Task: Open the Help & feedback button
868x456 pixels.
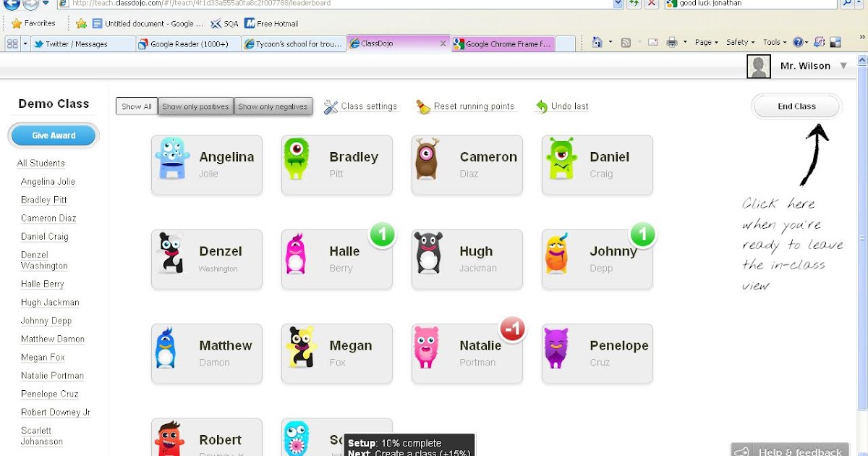Action: (x=789, y=450)
